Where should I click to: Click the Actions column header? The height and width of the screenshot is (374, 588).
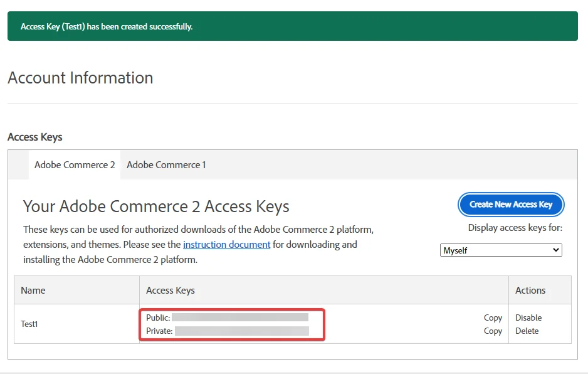pyautogui.click(x=540, y=291)
